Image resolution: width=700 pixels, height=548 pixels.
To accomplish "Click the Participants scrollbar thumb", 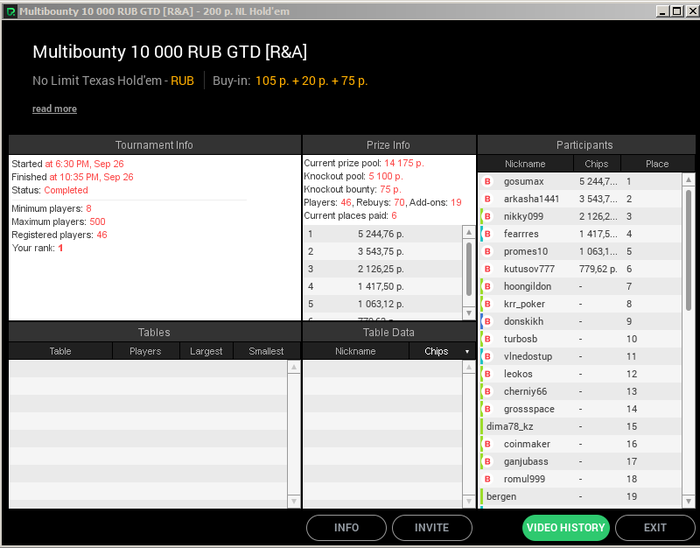I will (688, 250).
